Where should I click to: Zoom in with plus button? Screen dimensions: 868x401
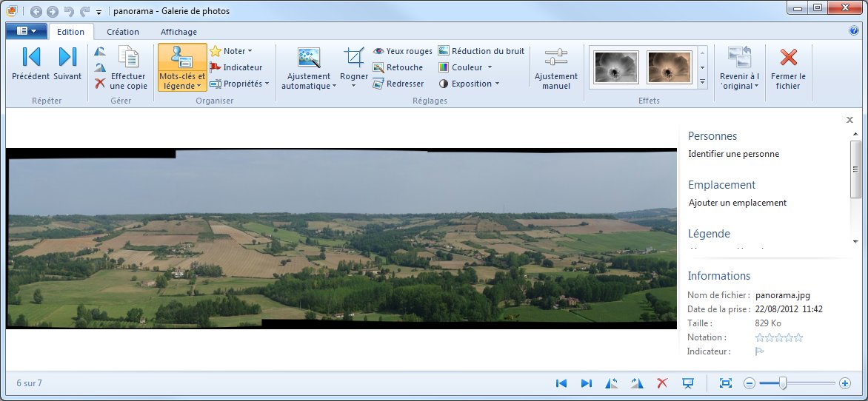click(845, 383)
